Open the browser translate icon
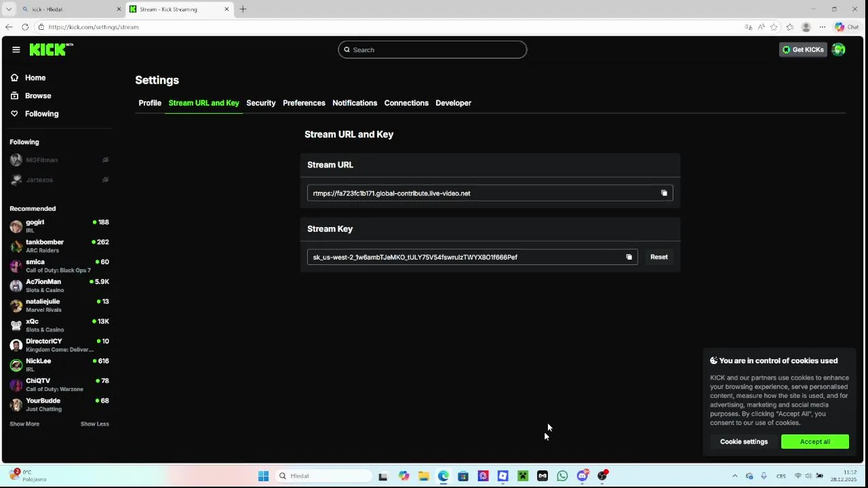The height and width of the screenshot is (488, 868). pyautogui.click(x=749, y=27)
